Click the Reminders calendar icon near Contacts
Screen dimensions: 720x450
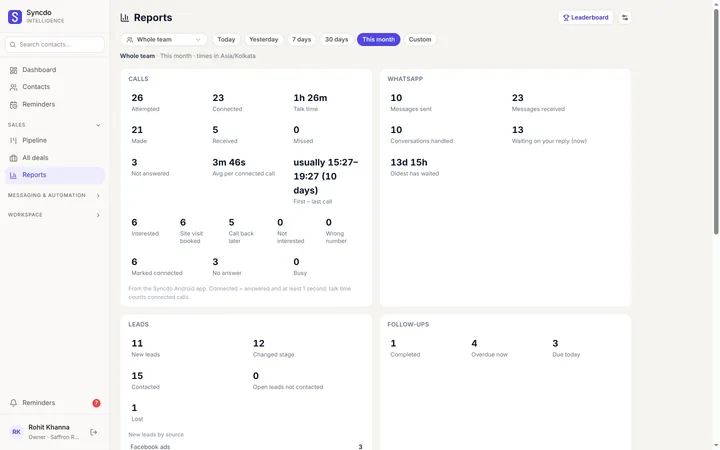click(13, 105)
